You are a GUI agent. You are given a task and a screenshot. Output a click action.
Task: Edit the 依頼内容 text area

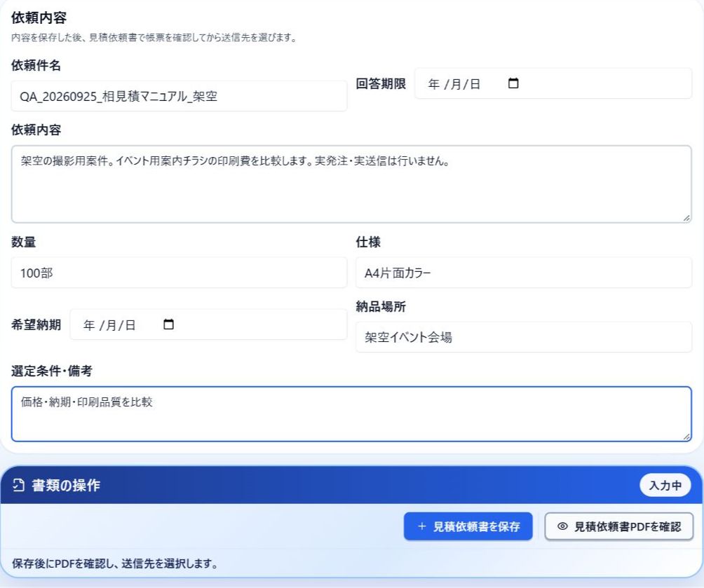click(x=351, y=184)
